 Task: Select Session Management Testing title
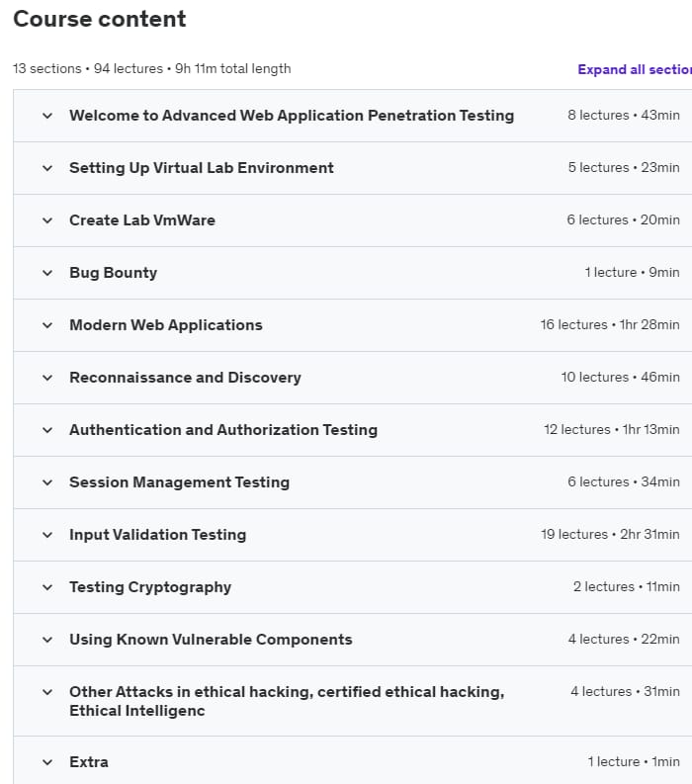(x=179, y=482)
